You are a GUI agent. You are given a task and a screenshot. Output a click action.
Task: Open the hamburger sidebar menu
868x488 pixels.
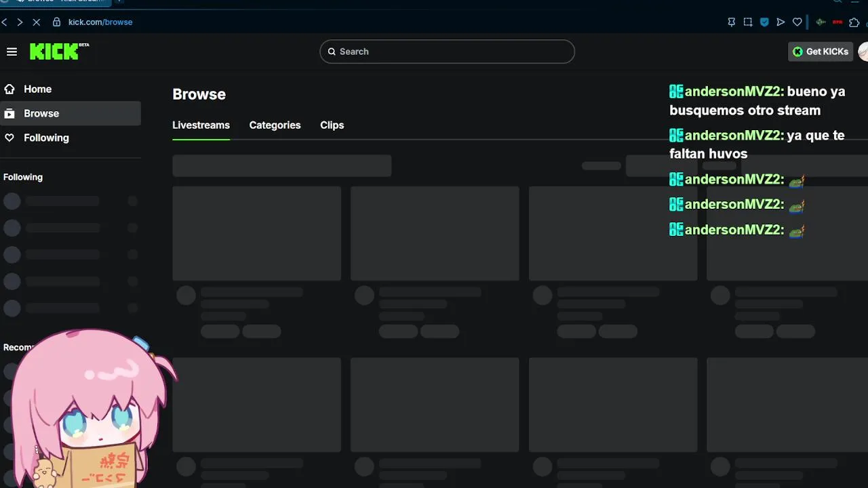click(12, 52)
